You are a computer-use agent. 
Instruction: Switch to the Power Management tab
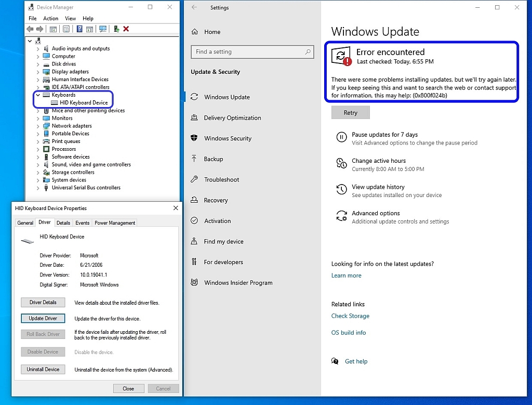115,223
